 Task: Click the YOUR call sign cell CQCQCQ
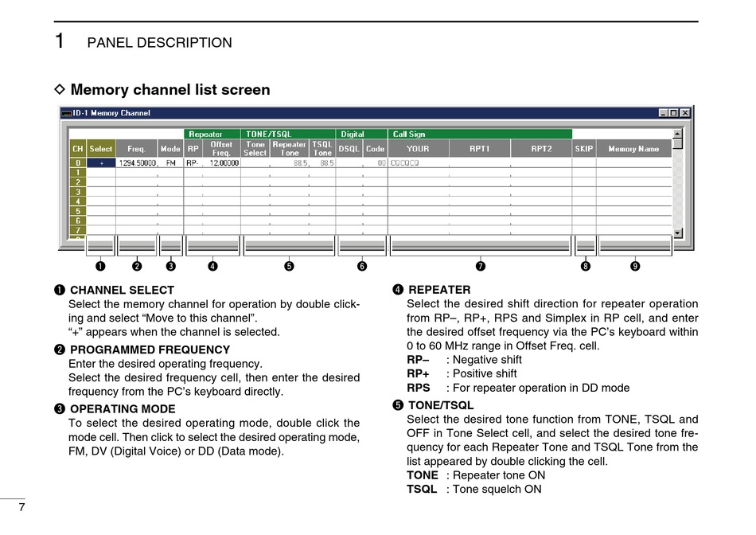tap(418, 162)
